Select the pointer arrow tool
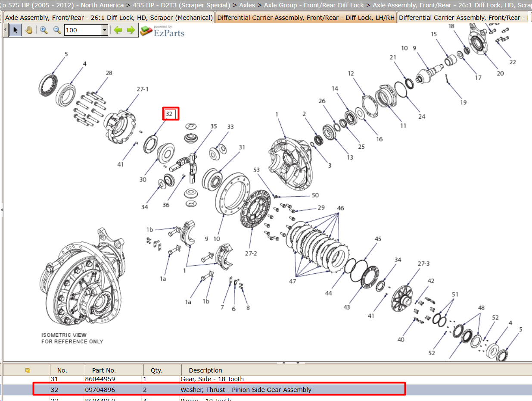This screenshot has height=401, width=532. point(15,30)
